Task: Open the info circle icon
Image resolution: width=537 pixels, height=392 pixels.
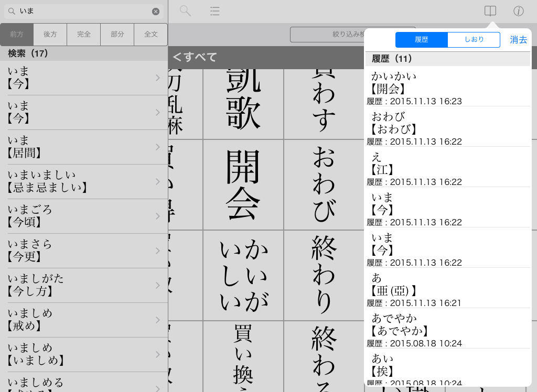Action: [x=519, y=11]
